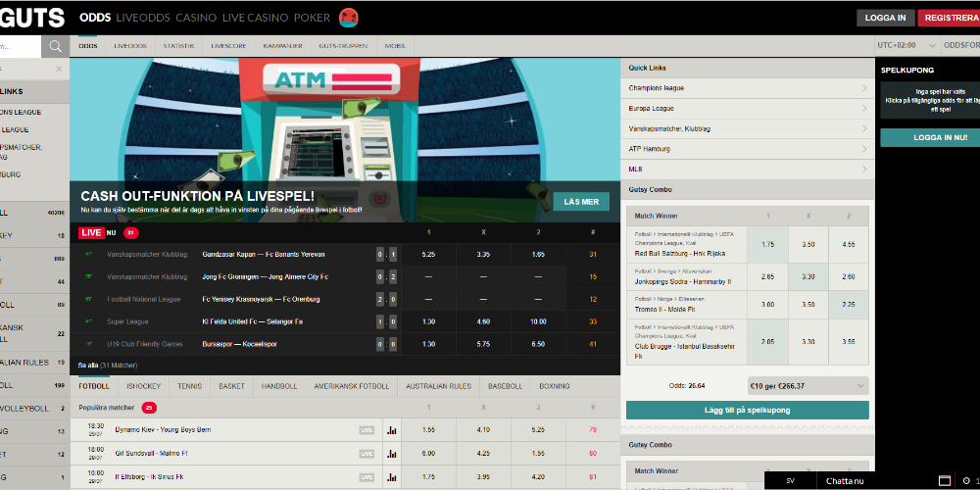Select odds 10.00 for Selangor Fa
This screenshot has height=490, width=980.
538,321
